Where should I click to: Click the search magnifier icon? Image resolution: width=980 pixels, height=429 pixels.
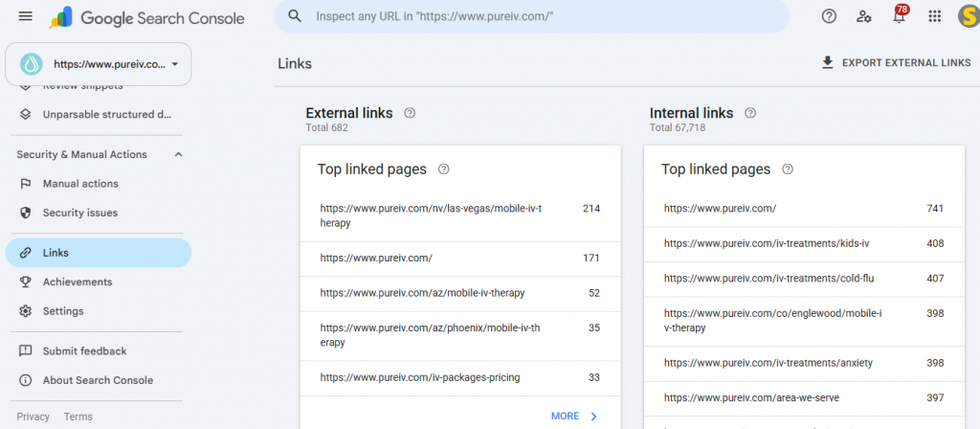(x=295, y=16)
